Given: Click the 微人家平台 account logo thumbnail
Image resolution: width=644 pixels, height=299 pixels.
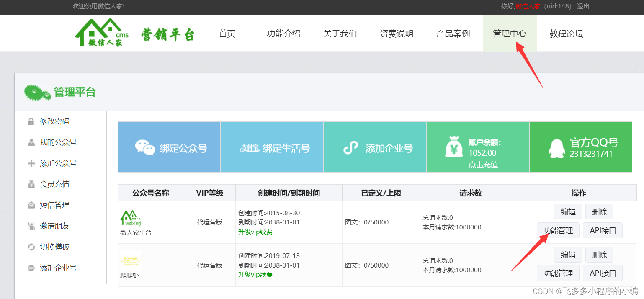Looking at the screenshot, I should click(x=130, y=218).
